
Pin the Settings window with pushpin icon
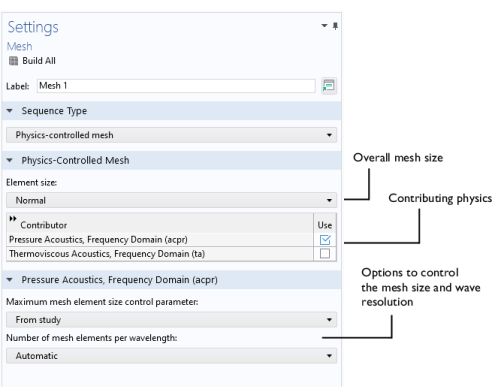[x=335, y=26]
